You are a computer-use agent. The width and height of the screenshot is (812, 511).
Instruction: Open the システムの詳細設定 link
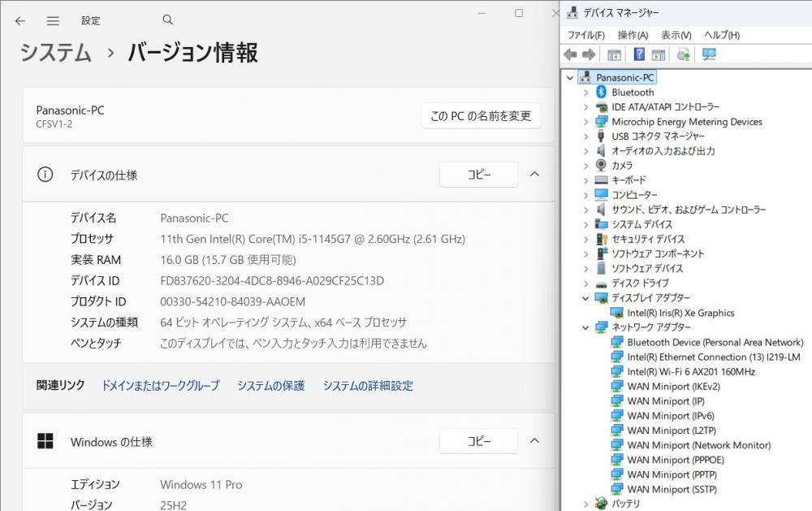368,386
